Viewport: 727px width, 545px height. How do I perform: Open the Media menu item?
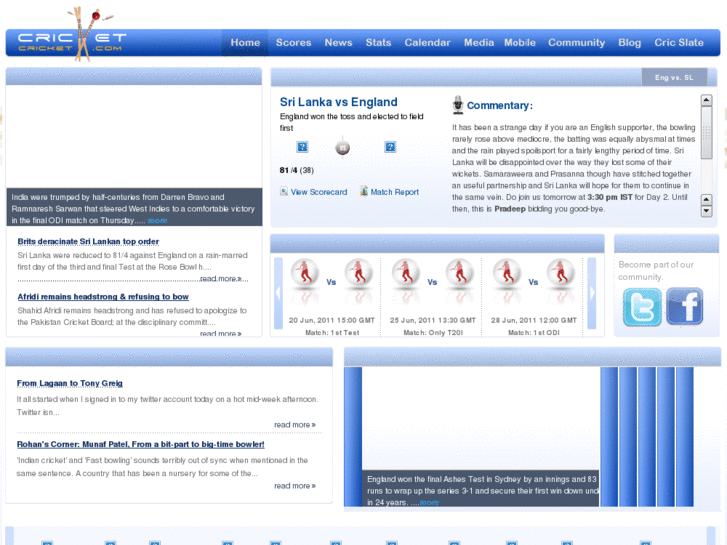click(479, 43)
